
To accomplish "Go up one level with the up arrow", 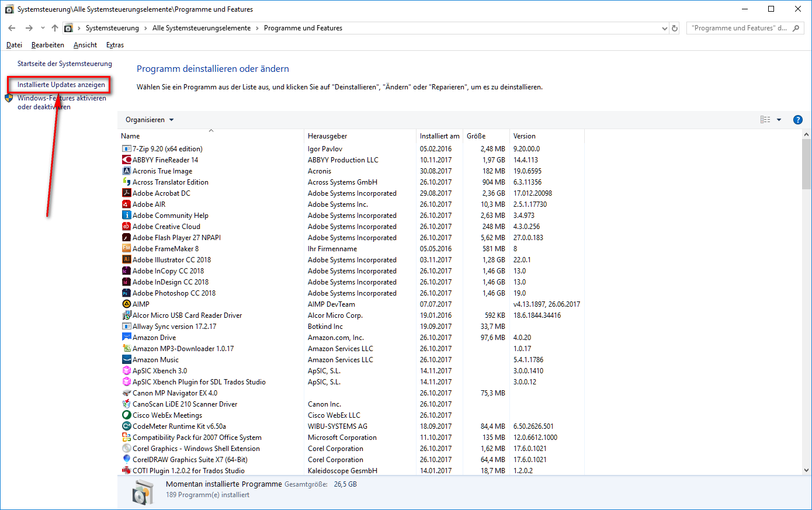I will pyautogui.click(x=55, y=28).
